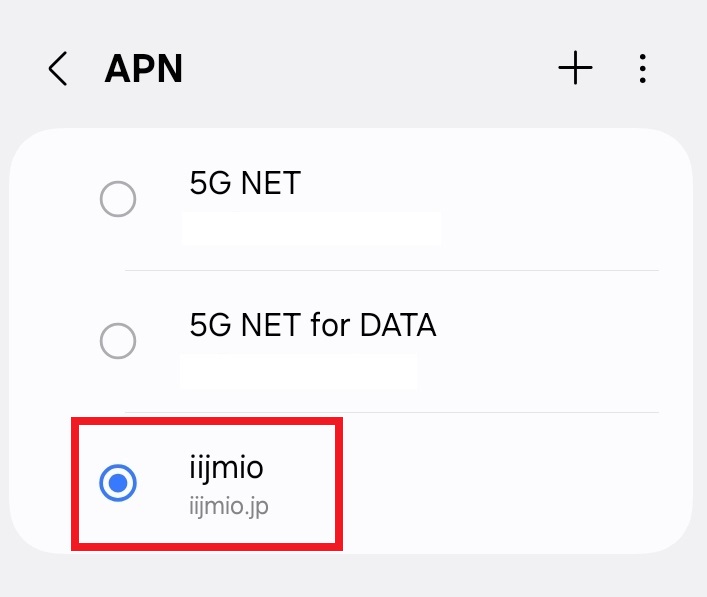Go back using the left arrow
Screen dimensions: 707x597
click(x=58, y=69)
